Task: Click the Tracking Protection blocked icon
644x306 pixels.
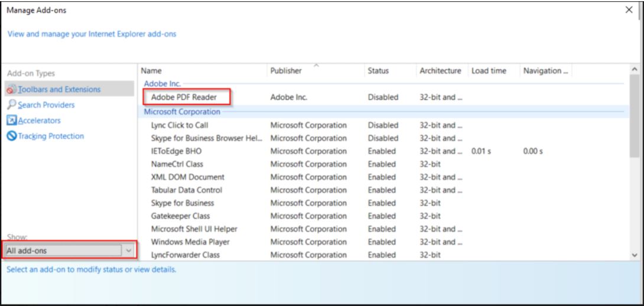Action: click(11, 136)
